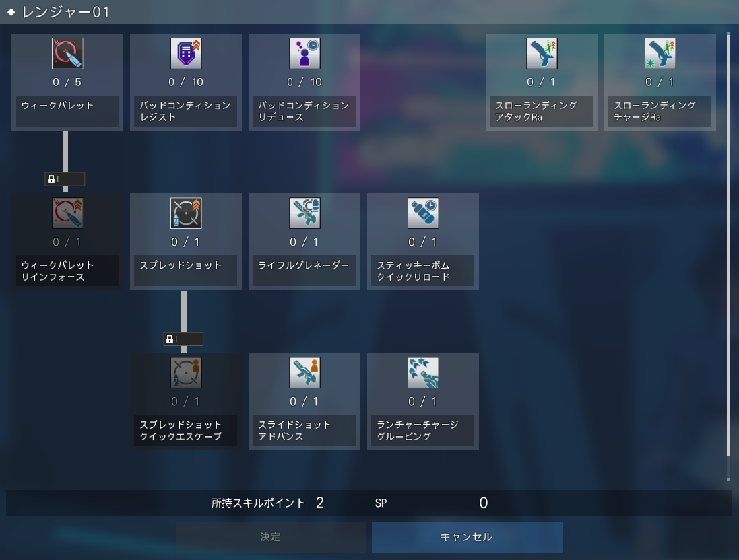Pick the ライフルグレネーダー skill icon

tap(304, 213)
